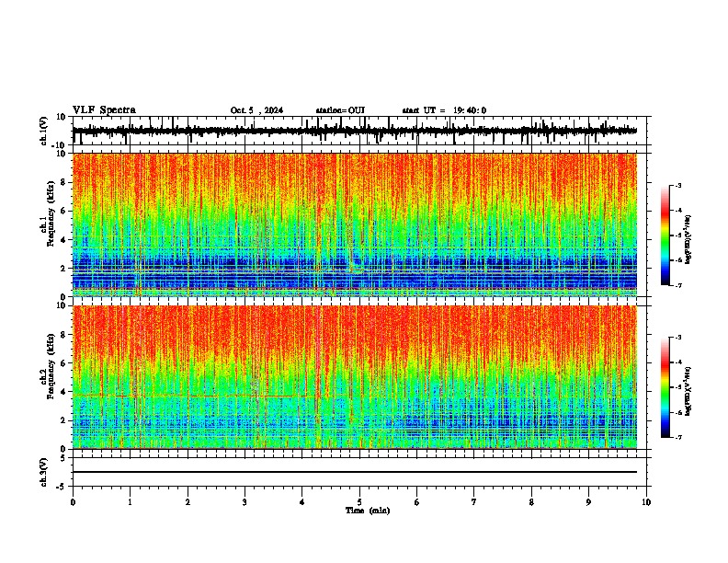728x563 pixels.
Task: Click the ch.2 "Frequency (kHz)" axis label
Action: tap(51, 366)
